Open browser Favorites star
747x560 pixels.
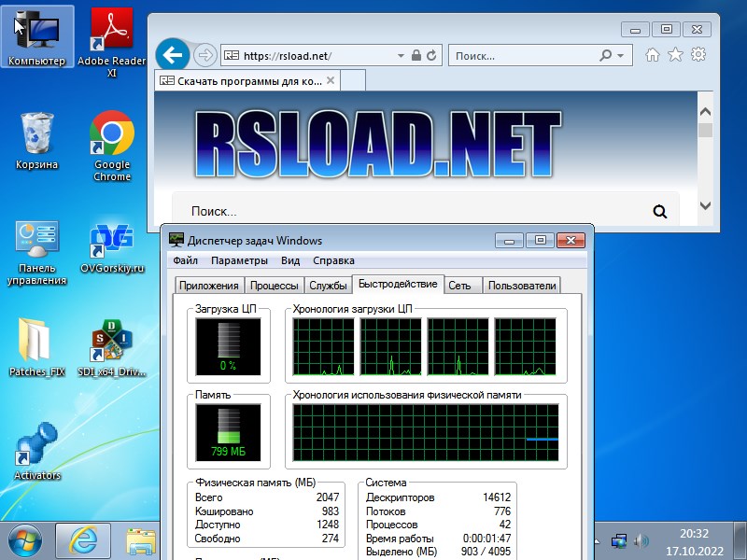(x=675, y=55)
